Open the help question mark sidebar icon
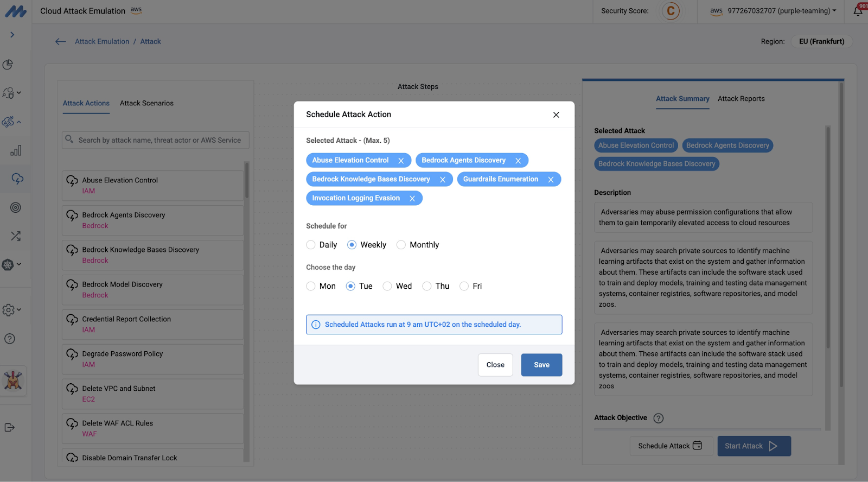This screenshot has width=868, height=482. [9, 339]
